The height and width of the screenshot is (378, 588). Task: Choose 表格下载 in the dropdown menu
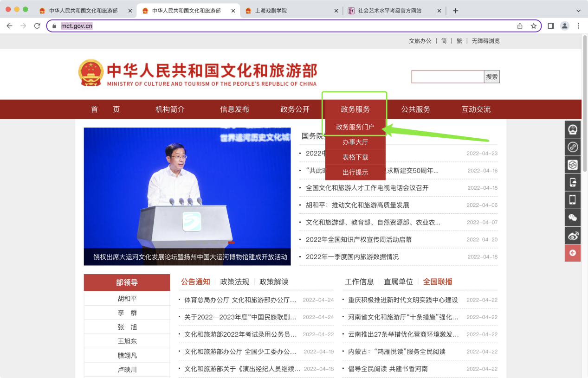click(x=355, y=157)
